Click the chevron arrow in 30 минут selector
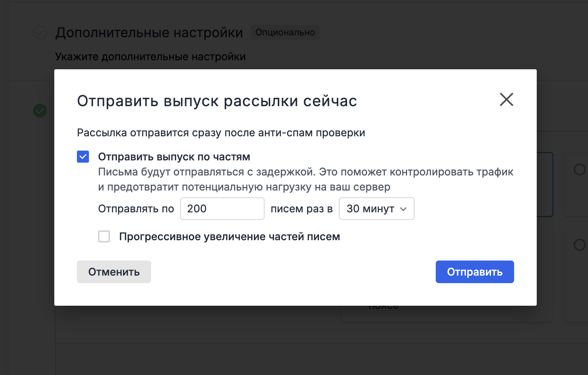The height and width of the screenshot is (375, 588). pos(403,209)
